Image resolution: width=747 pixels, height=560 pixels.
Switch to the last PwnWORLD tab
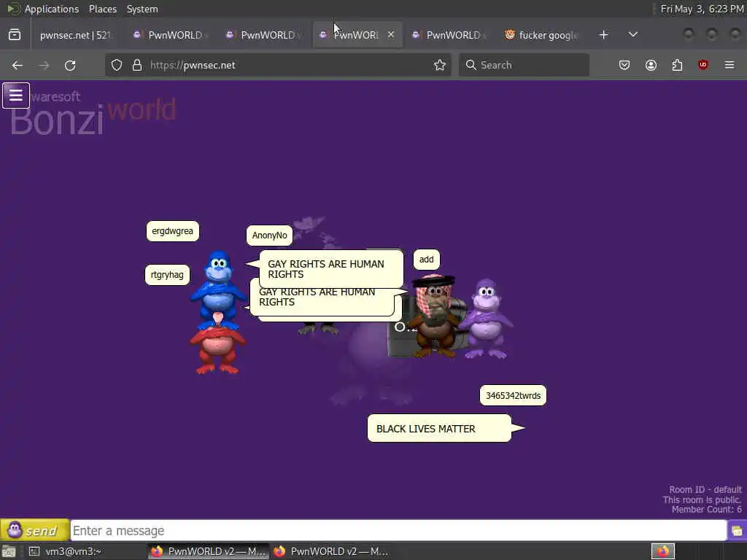(x=449, y=35)
